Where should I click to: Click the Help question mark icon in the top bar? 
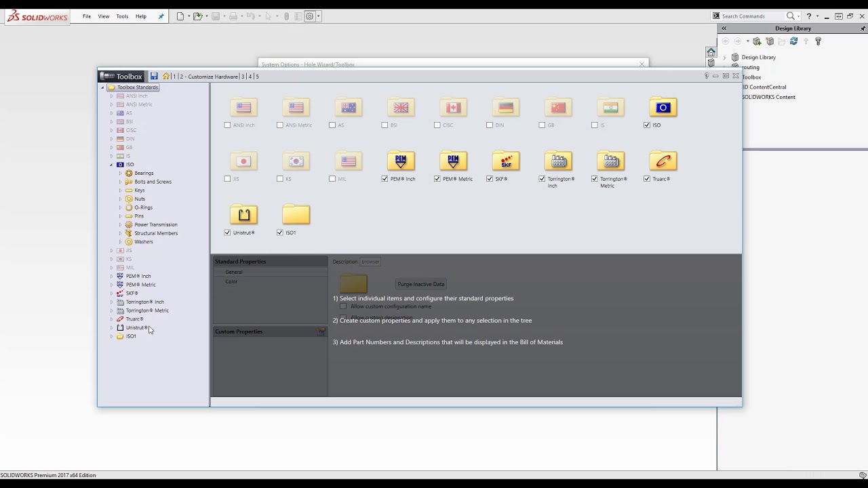(809, 16)
